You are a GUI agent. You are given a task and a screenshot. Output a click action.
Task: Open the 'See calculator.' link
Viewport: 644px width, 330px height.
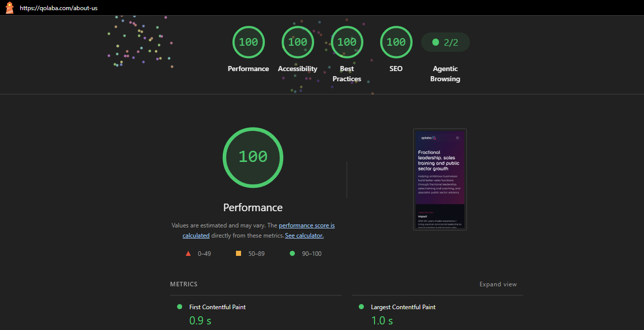coord(304,236)
